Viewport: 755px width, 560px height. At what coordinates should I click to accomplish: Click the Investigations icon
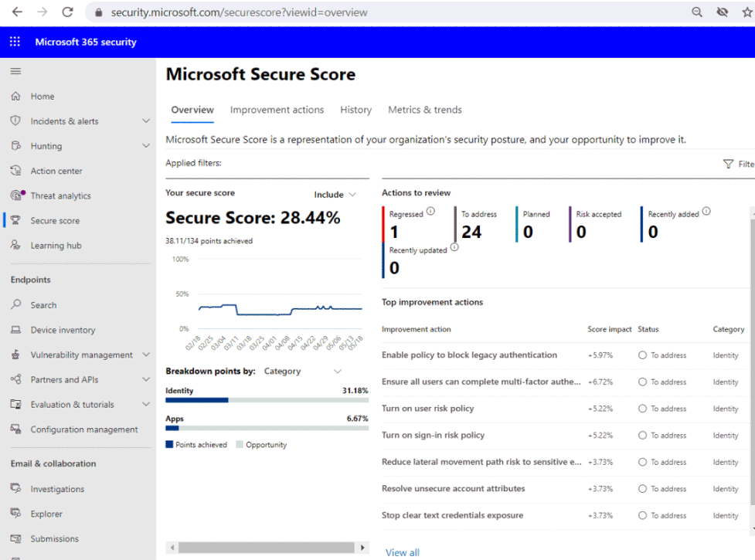coord(16,488)
